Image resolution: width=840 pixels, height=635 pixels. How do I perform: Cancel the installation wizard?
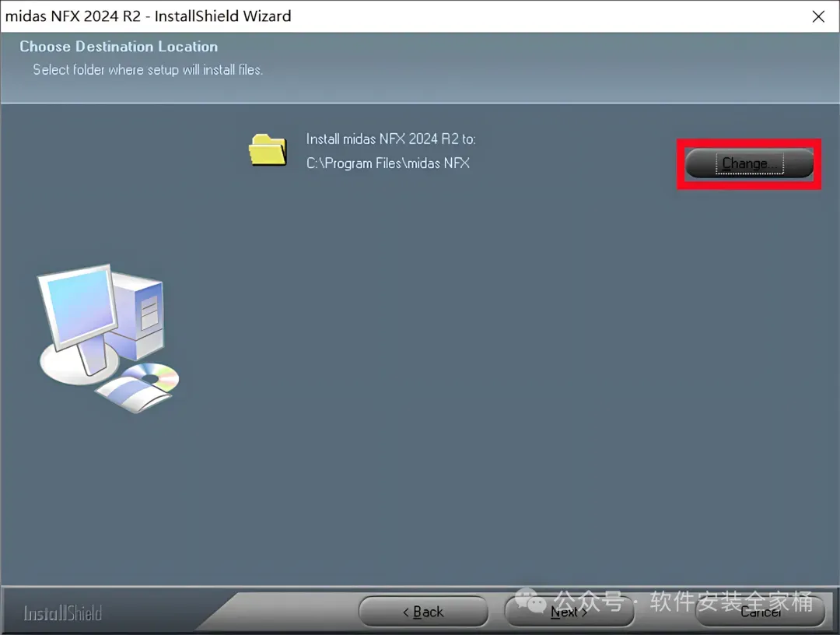[760, 612]
